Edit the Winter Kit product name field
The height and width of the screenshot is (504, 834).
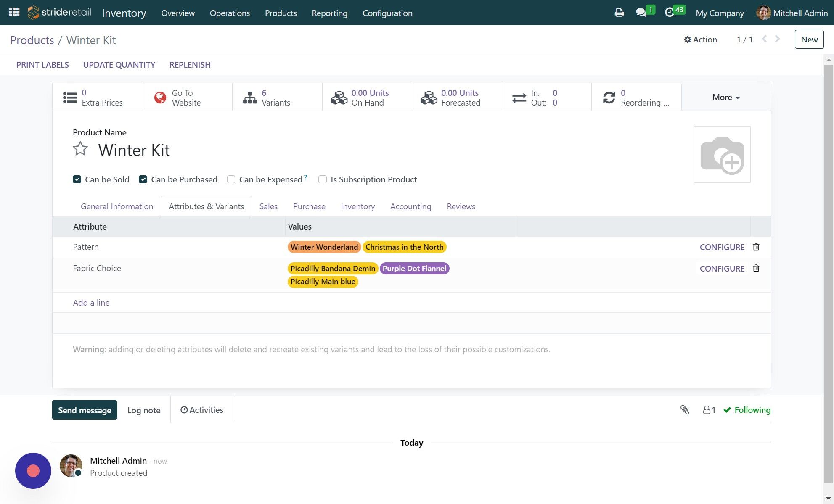point(134,150)
